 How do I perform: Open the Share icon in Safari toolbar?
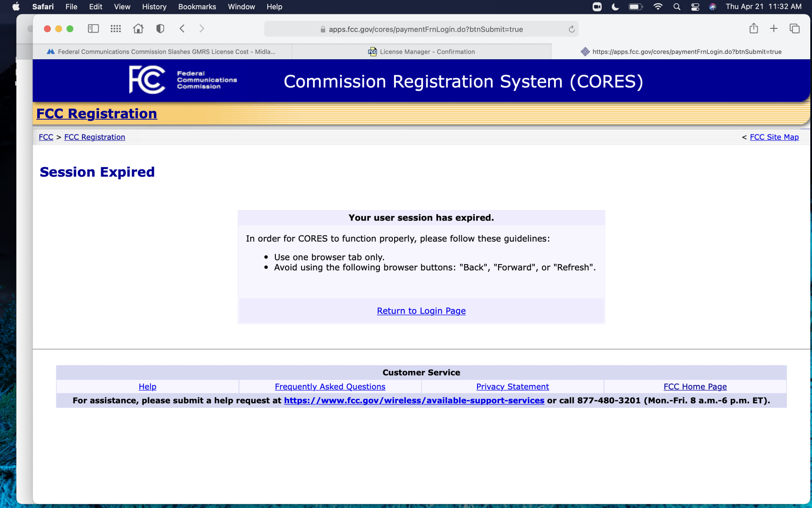coord(754,28)
